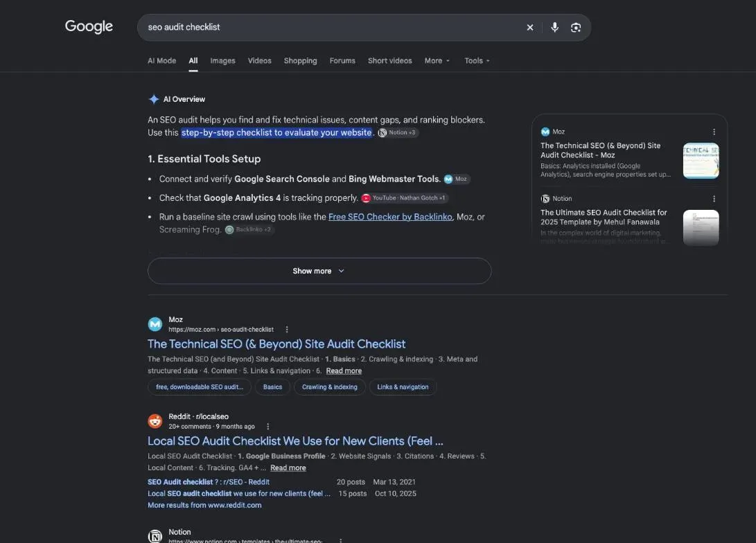Click free, downloadable SEO audit chip
This screenshot has width=756, height=543.
point(199,387)
